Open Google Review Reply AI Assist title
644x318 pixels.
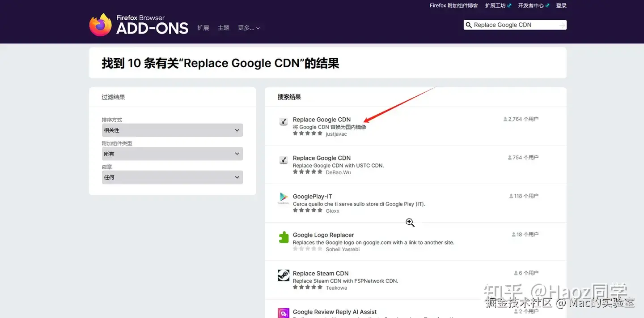point(335,312)
